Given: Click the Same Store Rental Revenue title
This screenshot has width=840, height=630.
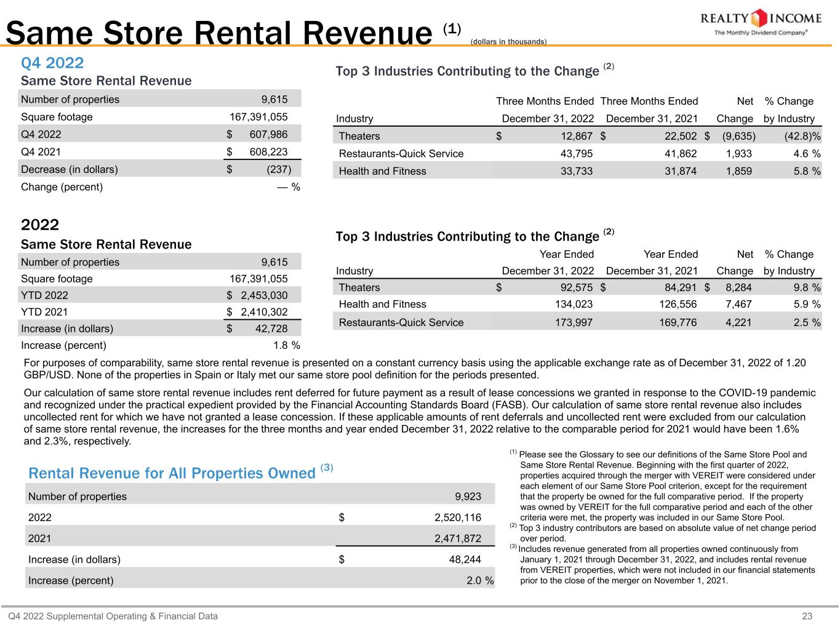Looking at the screenshot, I should click(218, 32).
